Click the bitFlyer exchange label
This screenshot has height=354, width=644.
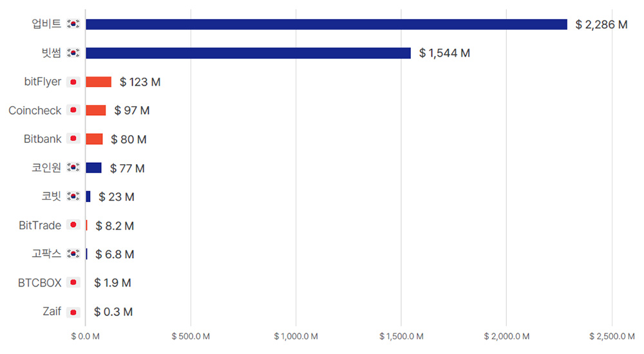coord(43,82)
